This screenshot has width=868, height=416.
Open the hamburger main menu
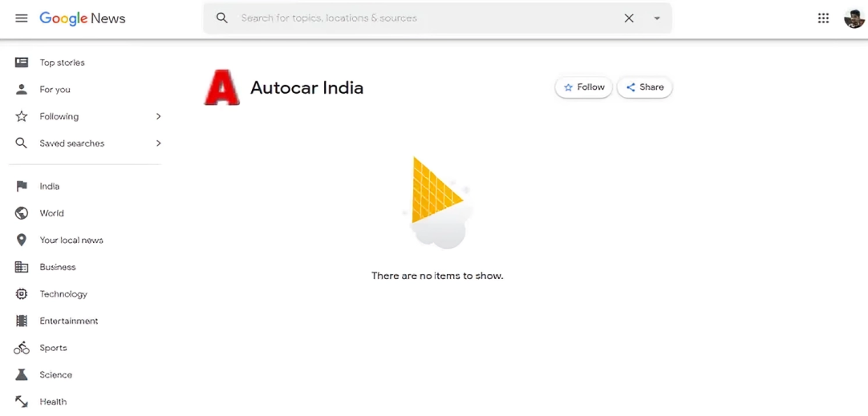pos(22,18)
